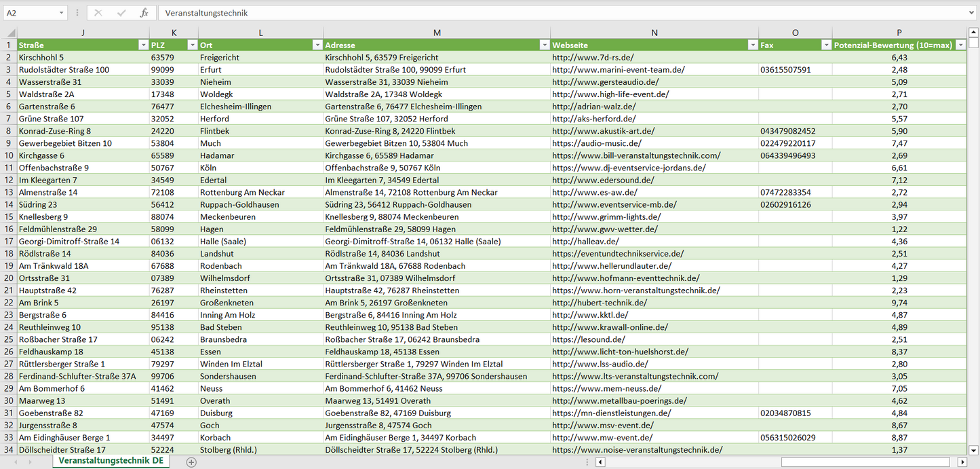Add a new sheet with plus icon

coord(191,462)
